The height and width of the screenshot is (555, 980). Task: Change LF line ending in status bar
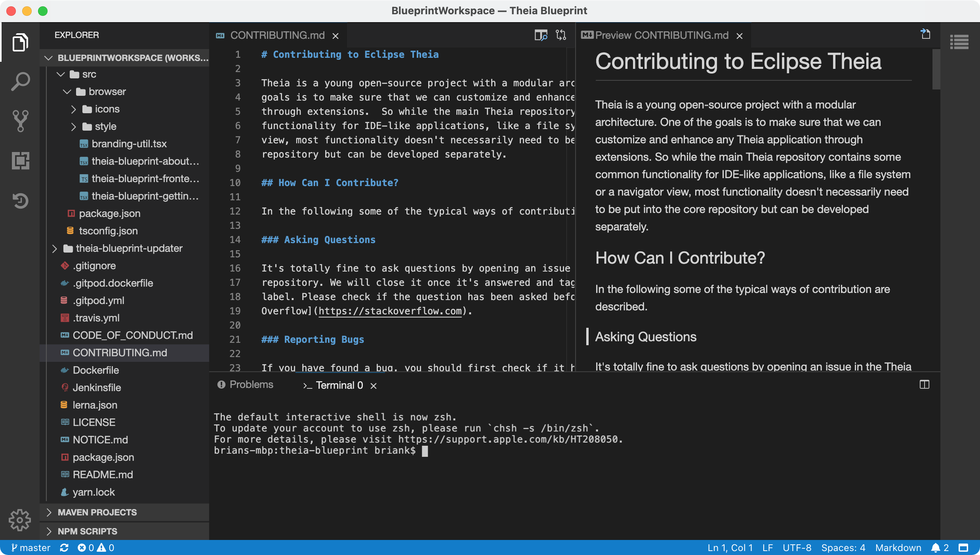click(x=768, y=548)
